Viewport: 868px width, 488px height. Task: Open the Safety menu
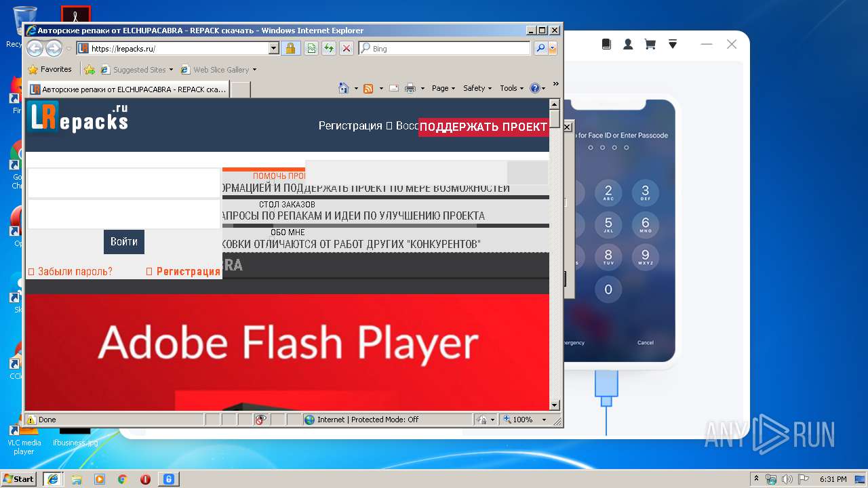pos(477,88)
